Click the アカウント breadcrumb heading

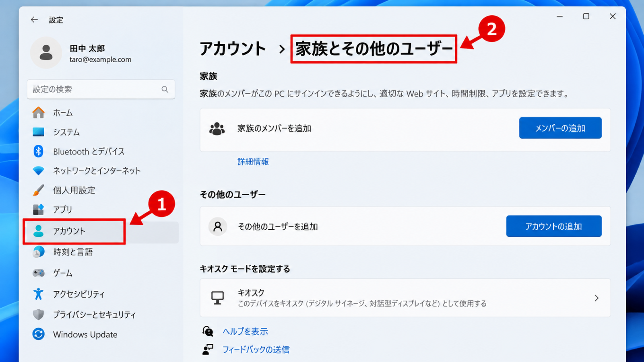point(233,49)
